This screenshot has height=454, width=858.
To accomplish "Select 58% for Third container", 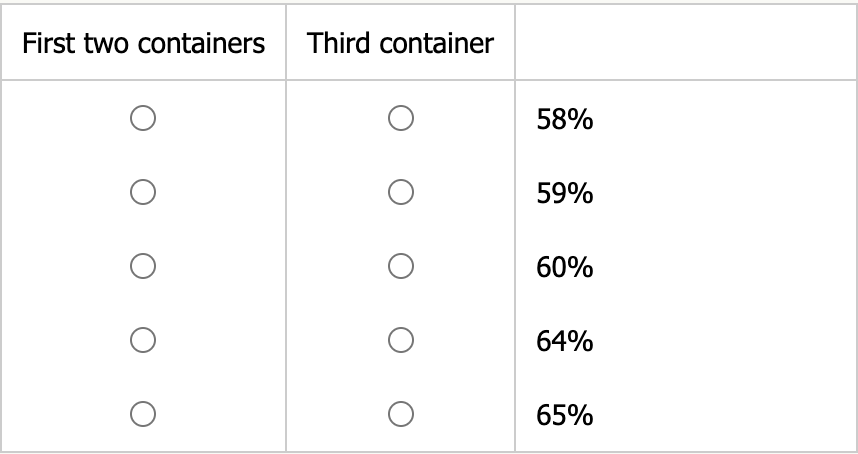I will (x=400, y=119).
